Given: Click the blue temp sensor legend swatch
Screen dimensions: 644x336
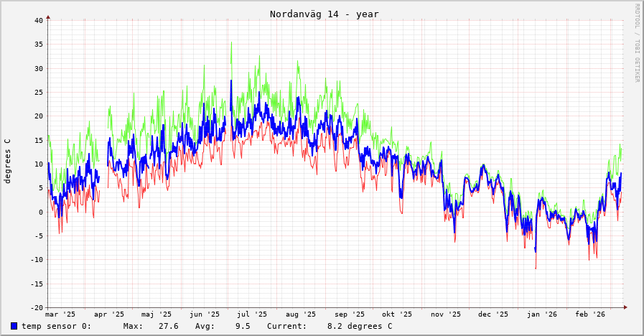Looking at the screenshot, I should [x=14, y=326].
